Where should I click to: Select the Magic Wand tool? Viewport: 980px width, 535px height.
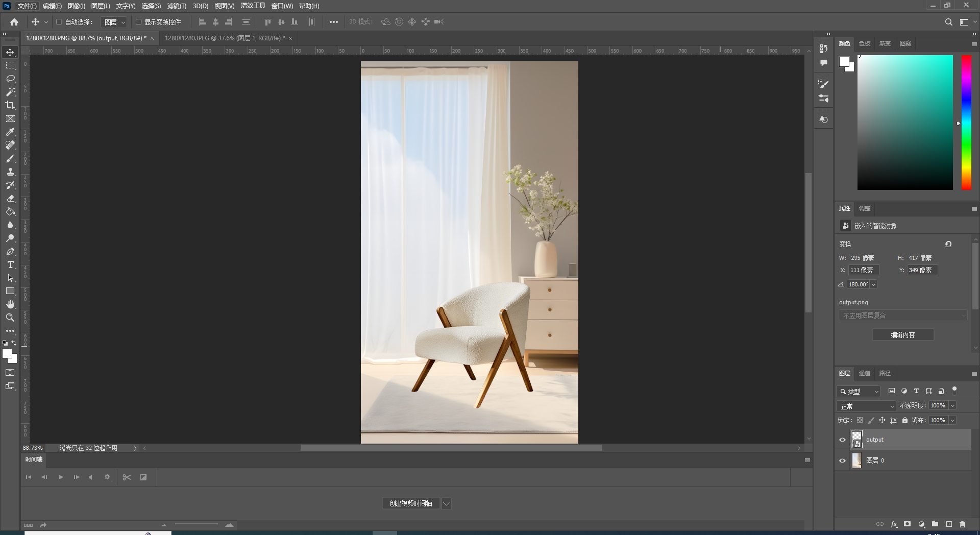coord(10,92)
